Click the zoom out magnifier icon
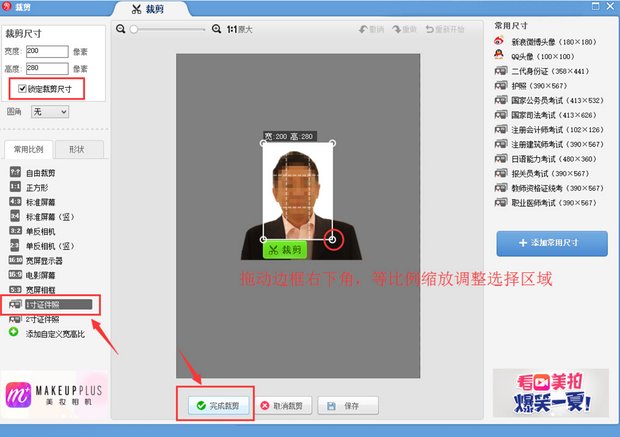Viewport: 620px width, 437px height. click(121, 29)
